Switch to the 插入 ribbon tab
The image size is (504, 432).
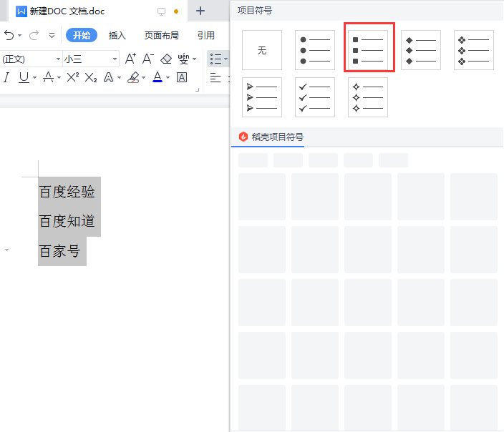[117, 35]
